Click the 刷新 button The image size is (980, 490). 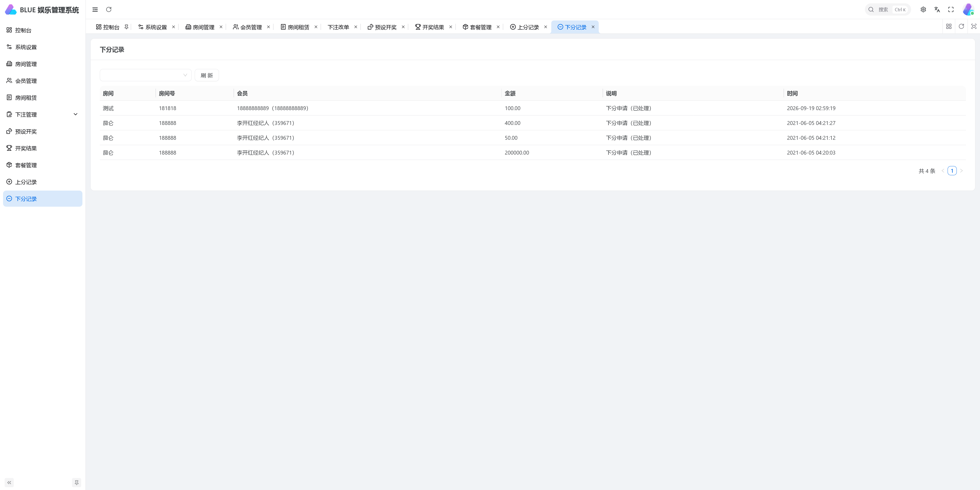click(x=206, y=75)
